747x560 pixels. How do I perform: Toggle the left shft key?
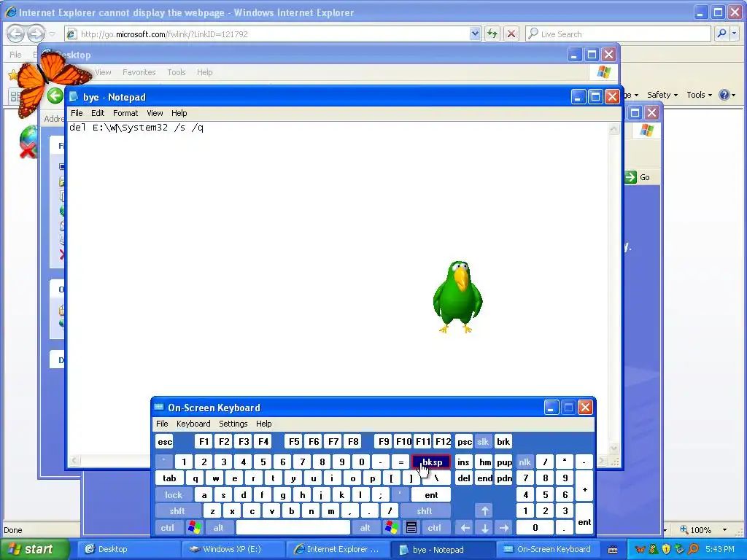(x=177, y=511)
